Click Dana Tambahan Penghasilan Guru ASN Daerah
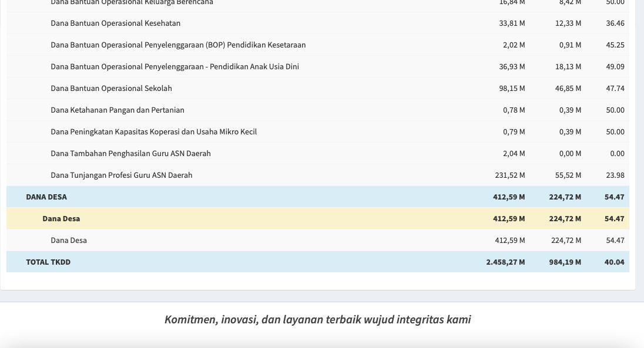The image size is (644, 348). click(130, 154)
